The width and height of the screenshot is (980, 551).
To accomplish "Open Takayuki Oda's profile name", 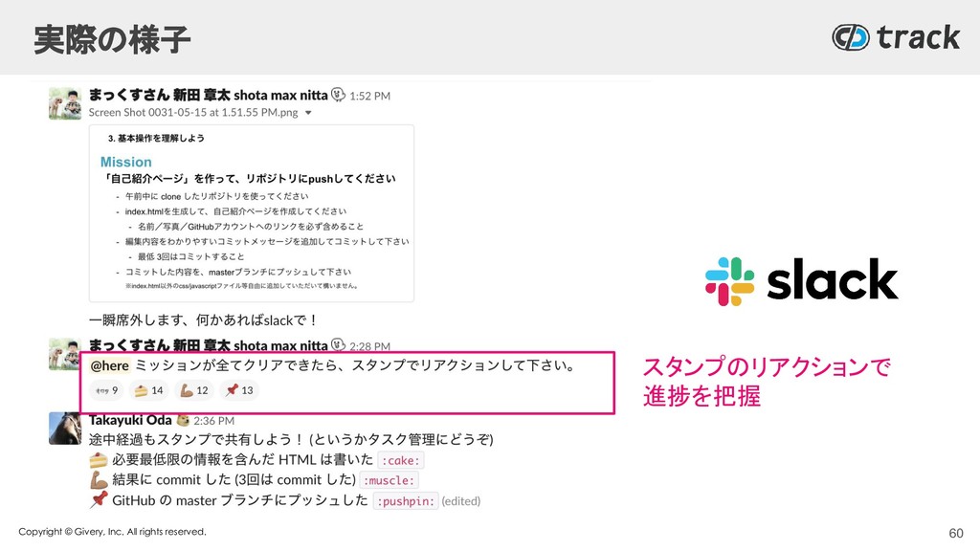I will pos(130,421).
